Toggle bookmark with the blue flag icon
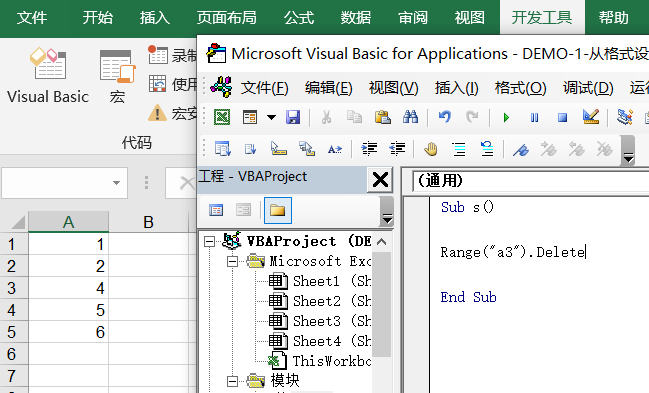The height and width of the screenshot is (393, 649). [521, 149]
